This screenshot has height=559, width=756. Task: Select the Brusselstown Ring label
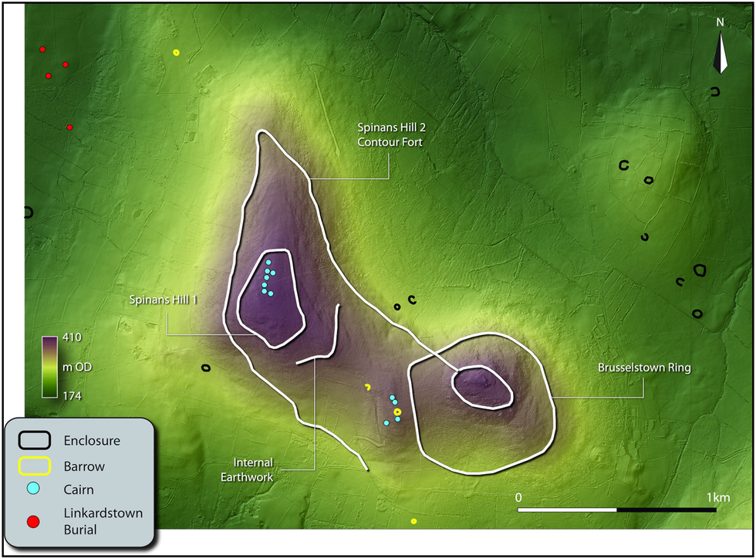[644, 368]
